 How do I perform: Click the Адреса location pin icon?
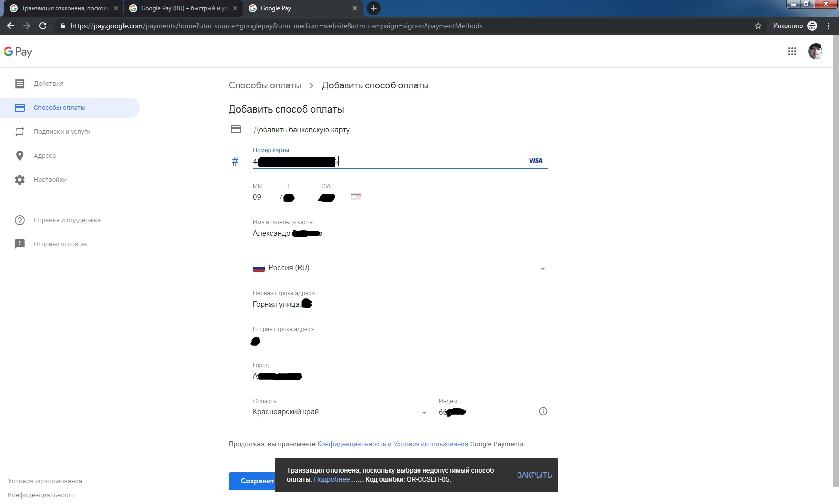tap(20, 156)
